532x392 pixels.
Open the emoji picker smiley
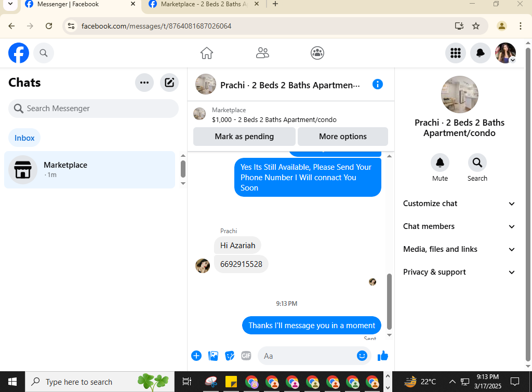(x=362, y=355)
